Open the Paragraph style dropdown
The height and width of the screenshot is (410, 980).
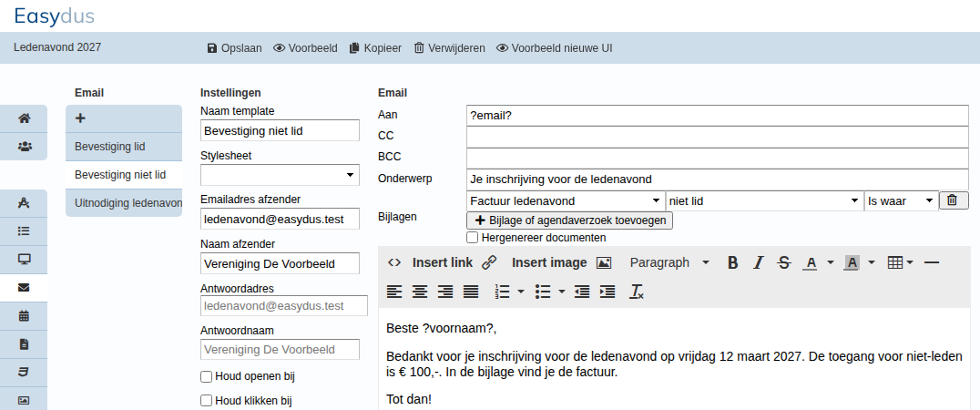pos(669,262)
